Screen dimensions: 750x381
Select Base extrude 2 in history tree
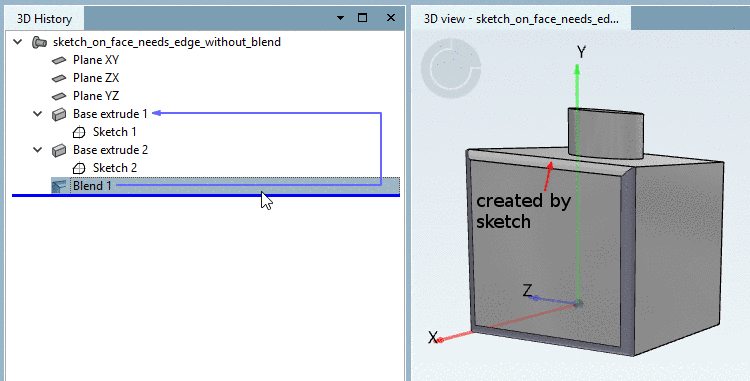click(110, 150)
